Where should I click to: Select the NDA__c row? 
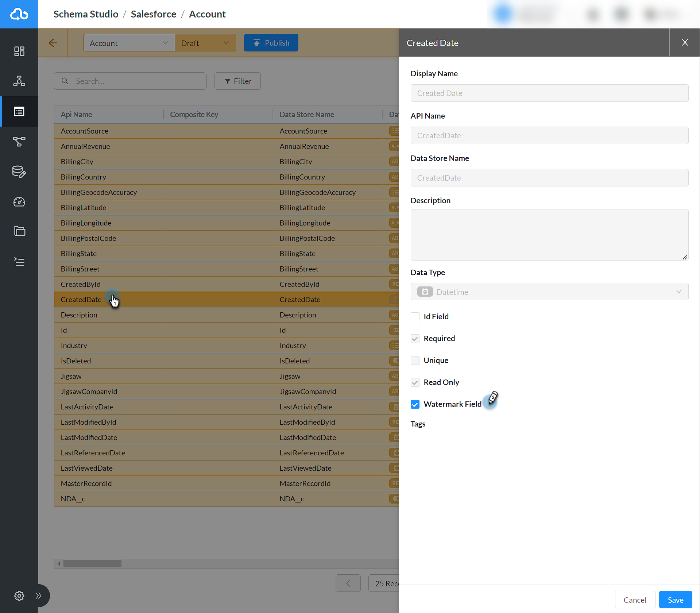(x=227, y=499)
